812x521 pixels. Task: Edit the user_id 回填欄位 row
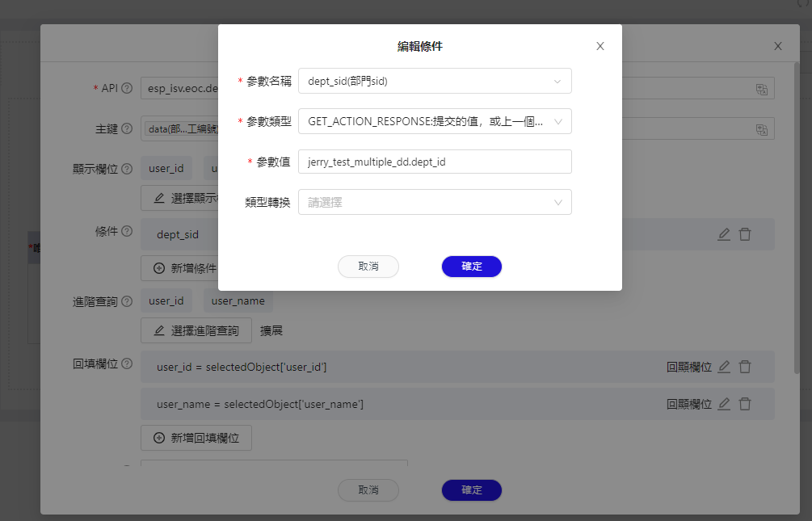(x=724, y=367)
